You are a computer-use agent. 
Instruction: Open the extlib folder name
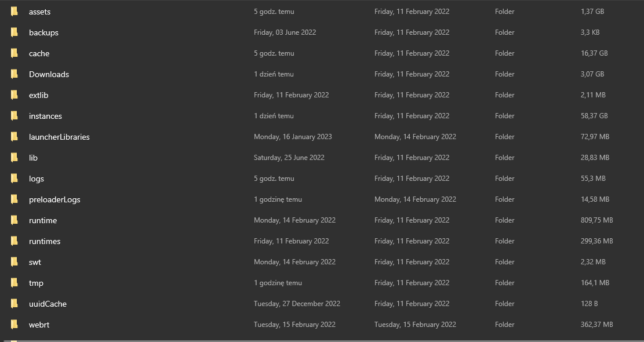pyautogui.click(x=38, y=95)
